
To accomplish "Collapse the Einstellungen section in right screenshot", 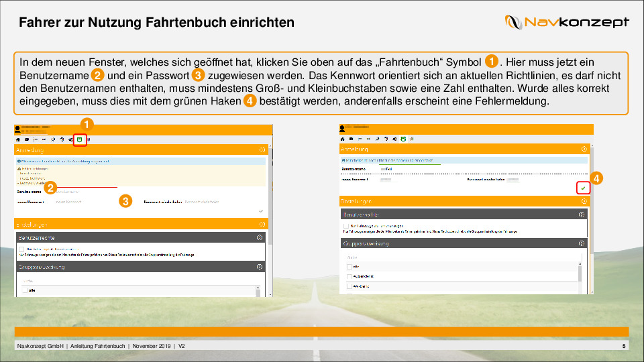I will pos(584,201).
